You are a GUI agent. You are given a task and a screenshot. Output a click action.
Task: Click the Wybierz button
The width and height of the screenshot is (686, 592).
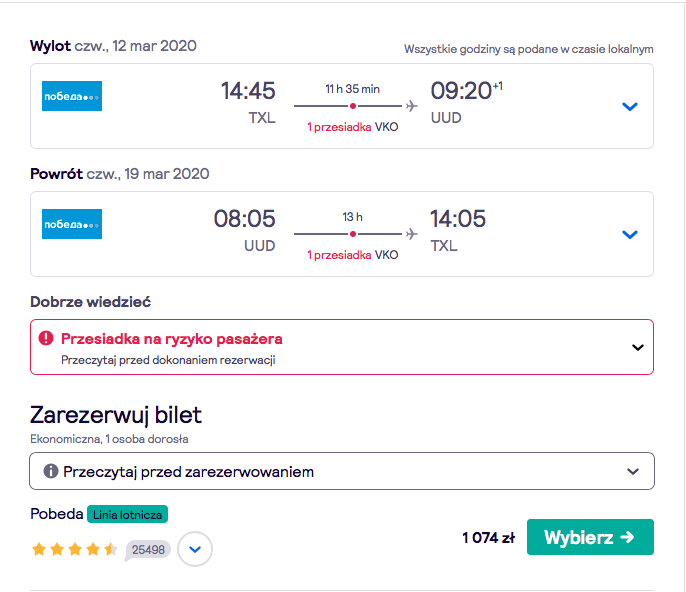[x=590, y=537]
